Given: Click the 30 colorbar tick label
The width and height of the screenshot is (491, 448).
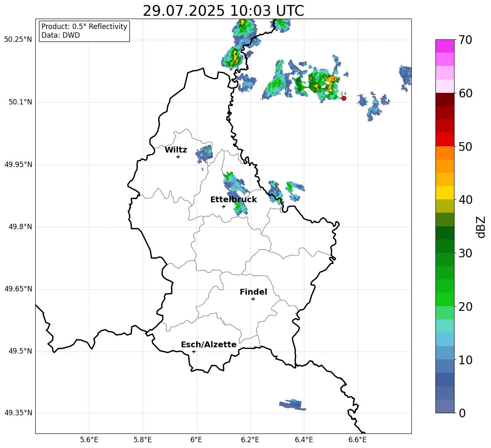Looking at the screenshot, I should click(x=465, y=253).
